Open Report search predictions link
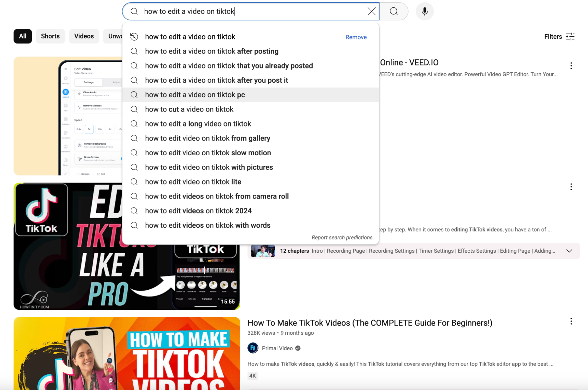 (x=342, y=237)
